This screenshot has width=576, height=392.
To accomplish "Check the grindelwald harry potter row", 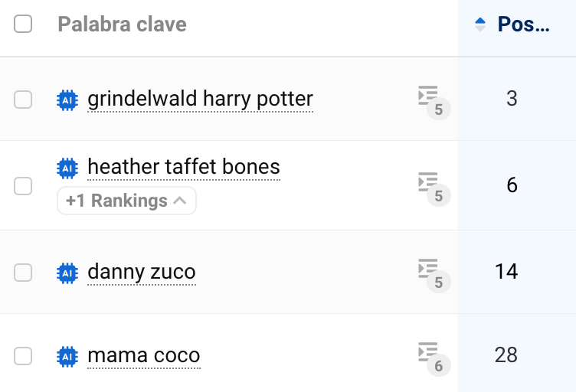I will (x=23, y=99).
